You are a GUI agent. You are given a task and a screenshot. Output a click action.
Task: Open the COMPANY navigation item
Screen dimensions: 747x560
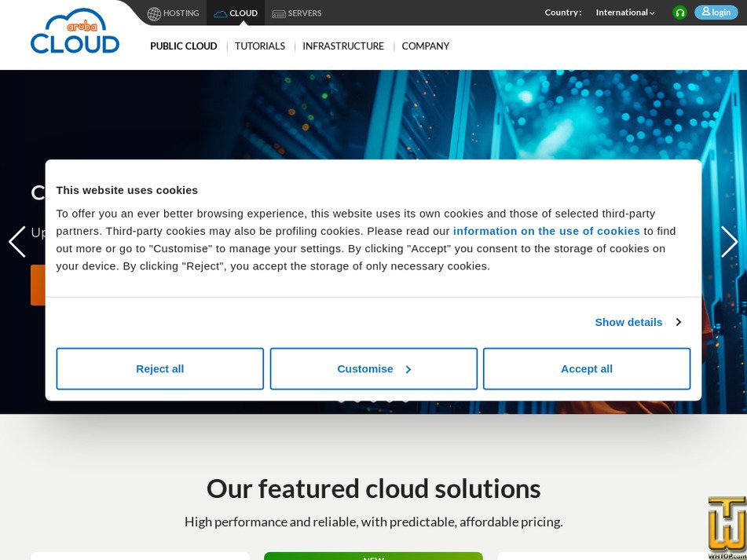[425, 46]
